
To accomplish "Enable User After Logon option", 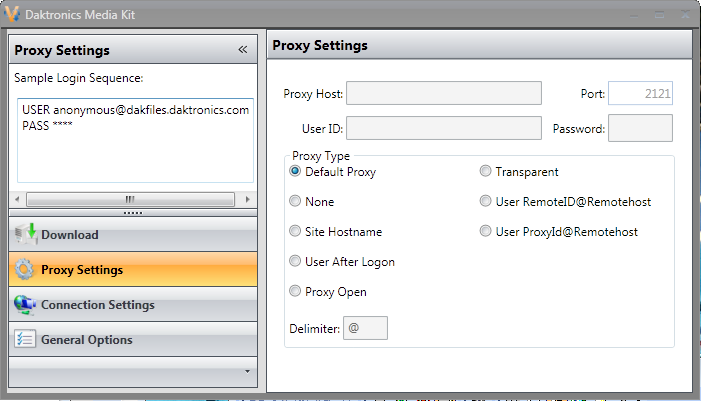I will [x=295, y=262].
